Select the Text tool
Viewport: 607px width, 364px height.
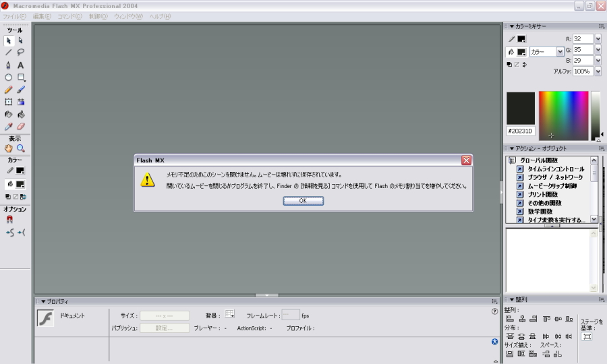click(20, 65)
